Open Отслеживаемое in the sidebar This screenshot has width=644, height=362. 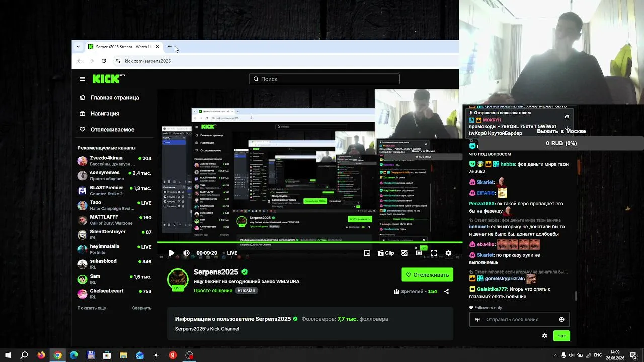(x=107, y=130)
